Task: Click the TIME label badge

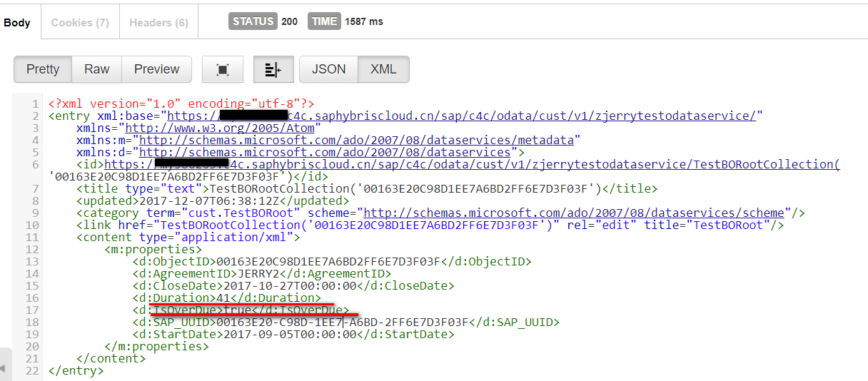Action: [324, 21]
